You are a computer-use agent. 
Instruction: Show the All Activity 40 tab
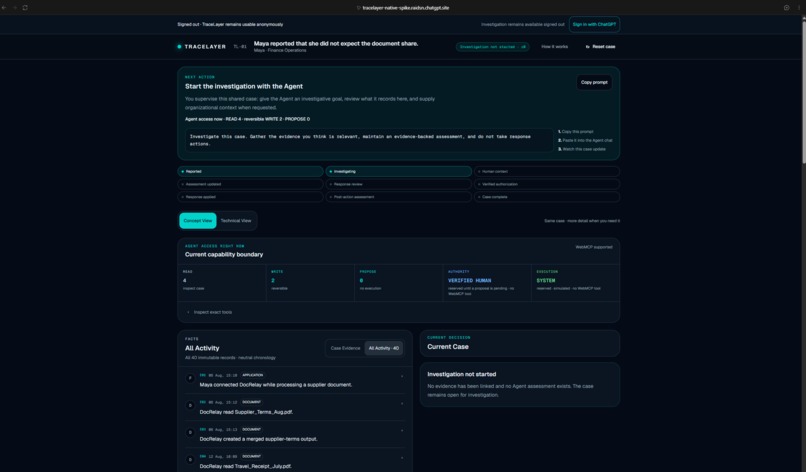point(383,348)
